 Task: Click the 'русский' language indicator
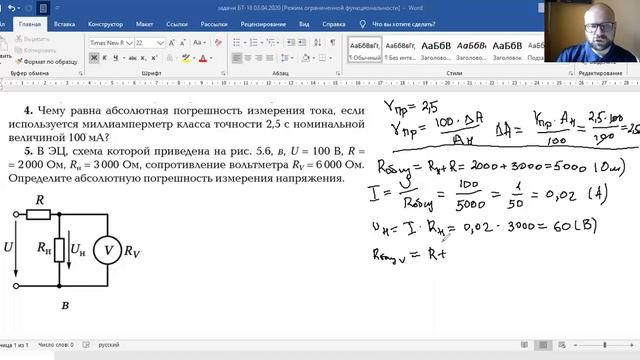tap(109, 345)
